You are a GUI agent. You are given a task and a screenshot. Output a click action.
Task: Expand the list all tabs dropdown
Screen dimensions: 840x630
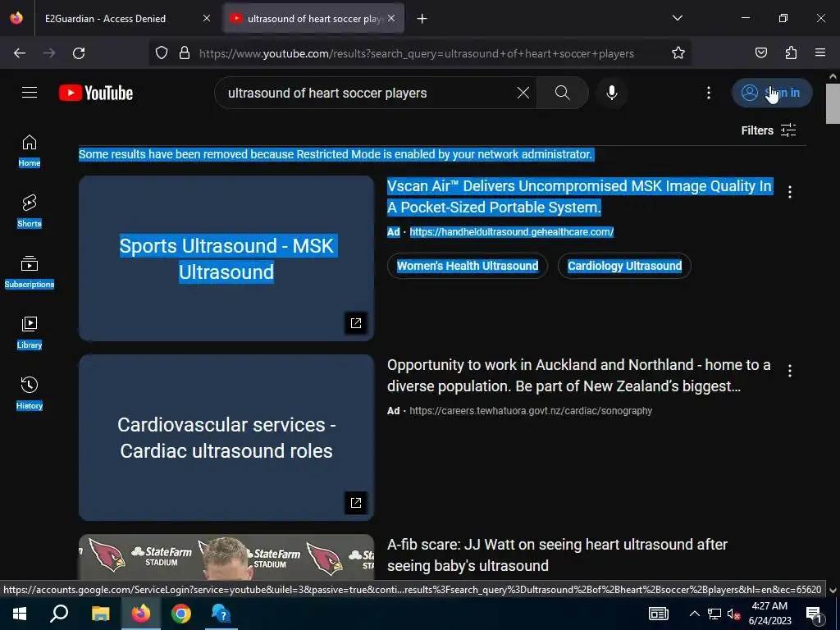(x=677, y=18)
